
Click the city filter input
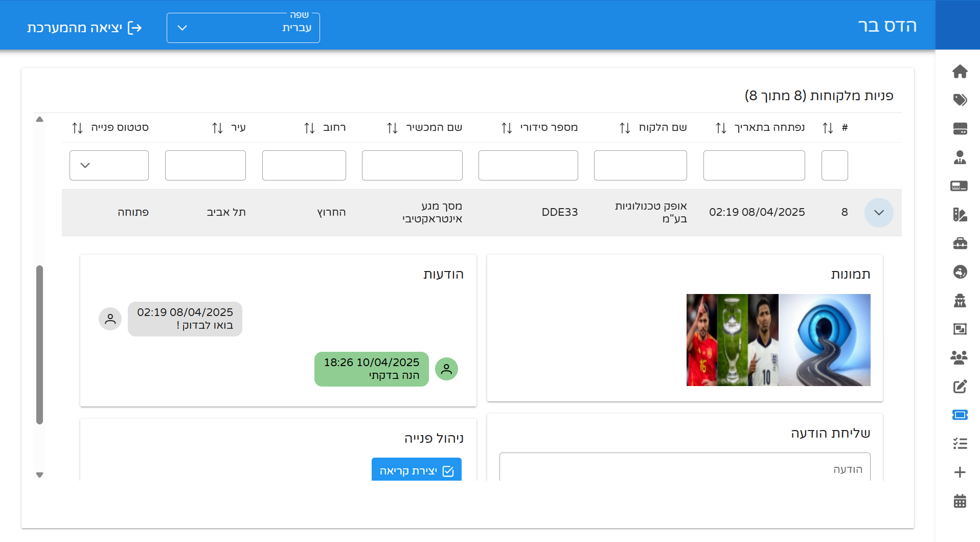coord(206,165)
